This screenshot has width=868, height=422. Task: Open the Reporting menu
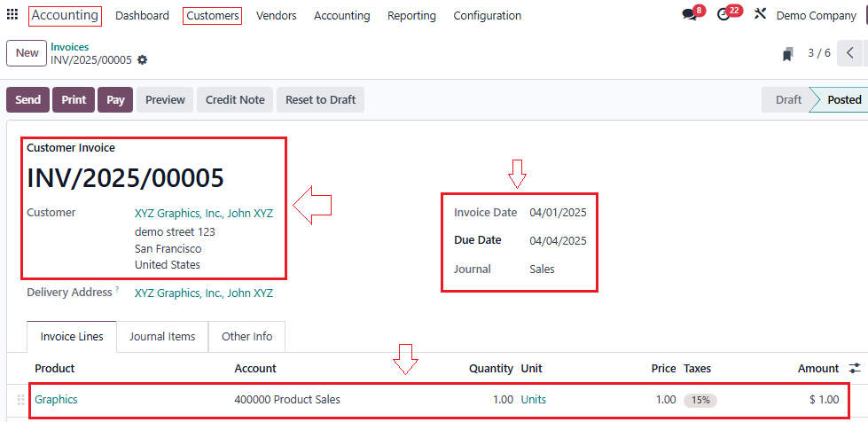pyautogui.click(x=411, y=15)
